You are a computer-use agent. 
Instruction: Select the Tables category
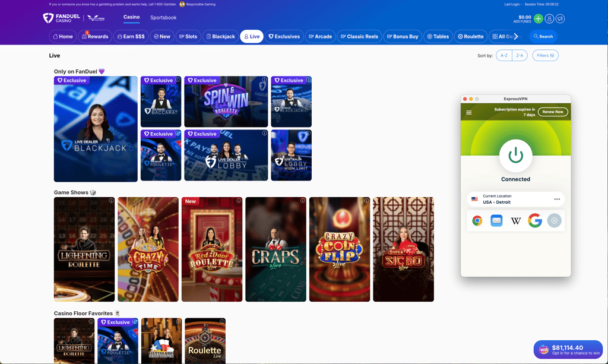[x=438, y=36]
